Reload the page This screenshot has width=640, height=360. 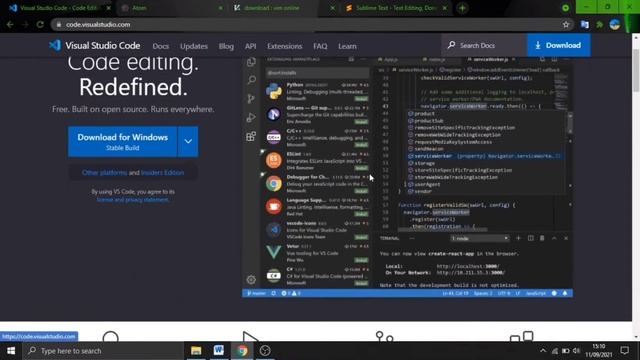pos(40,24)
